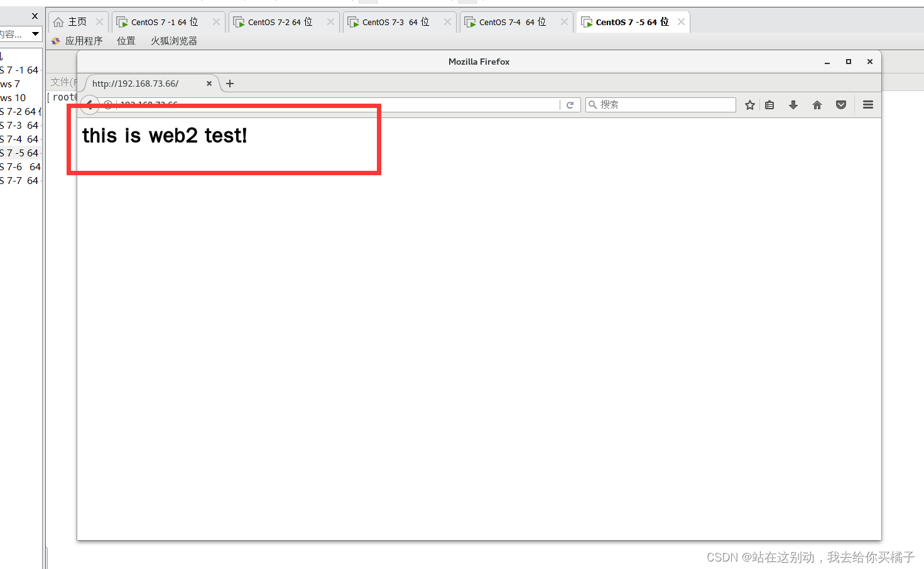Image resolution: width=924 pixels, height=569 pixels.
Task: Select sidebar entry ending 7-7 64
Action: (x=19, y=180)
